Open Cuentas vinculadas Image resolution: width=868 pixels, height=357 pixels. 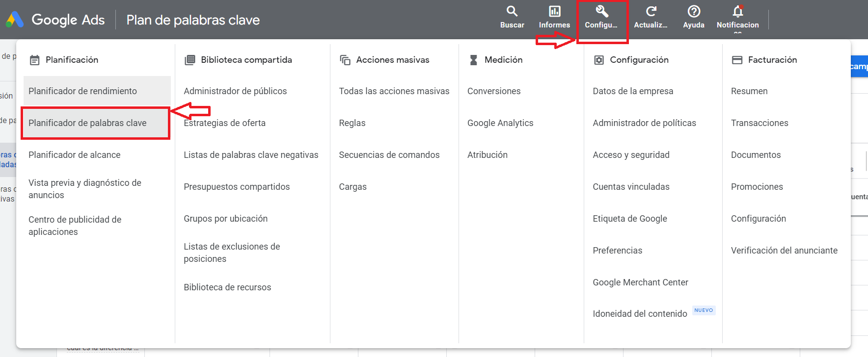[x=631, y=187]
